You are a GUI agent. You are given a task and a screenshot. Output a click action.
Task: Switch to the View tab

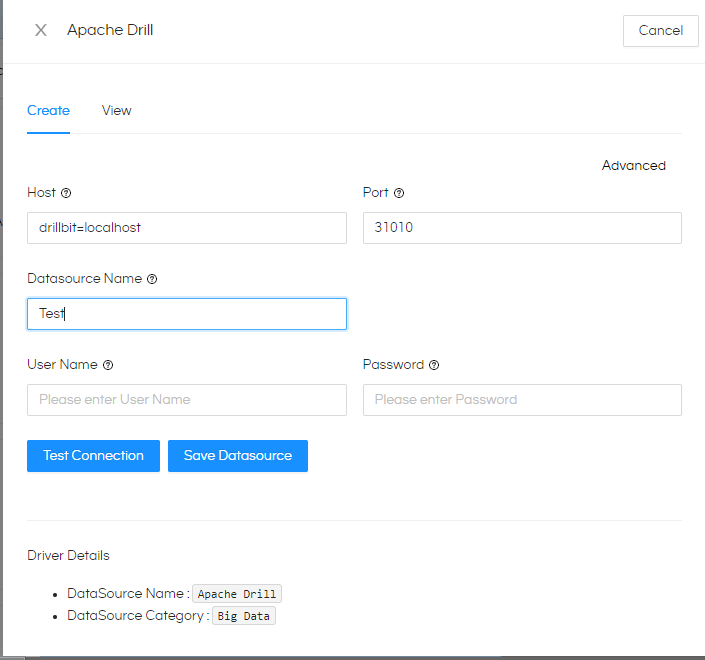(116, 111)
